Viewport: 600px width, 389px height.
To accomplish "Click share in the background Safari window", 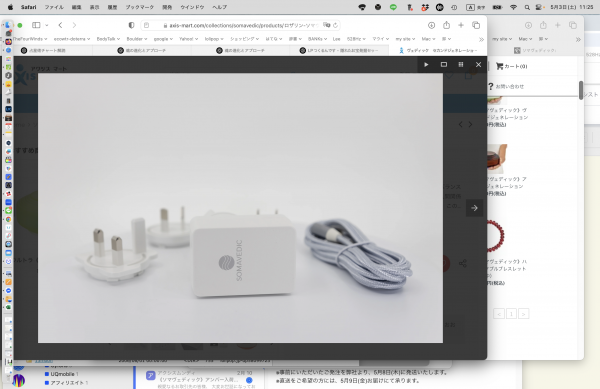I will [x=543, y=25].
